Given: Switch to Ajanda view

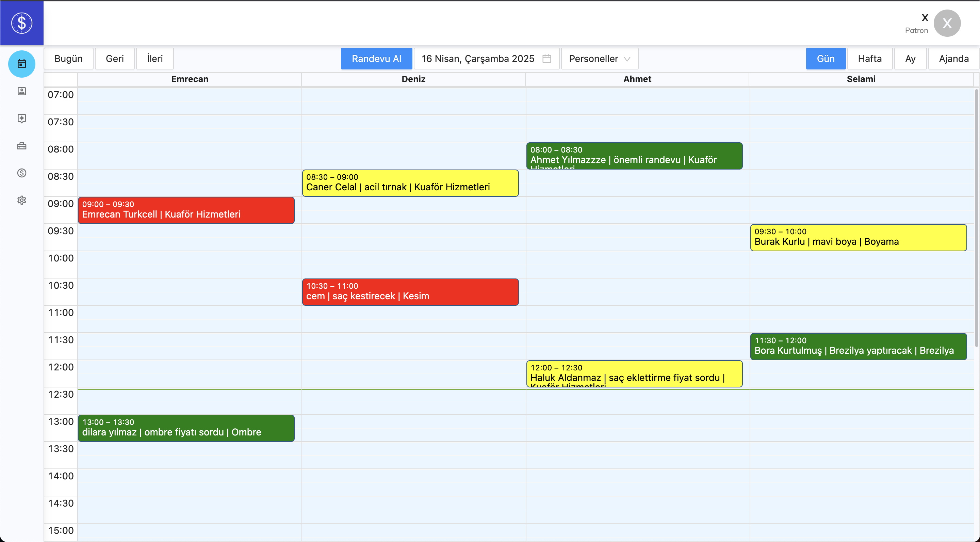Looking at the screenshot, I should click(x=953, y=59).
